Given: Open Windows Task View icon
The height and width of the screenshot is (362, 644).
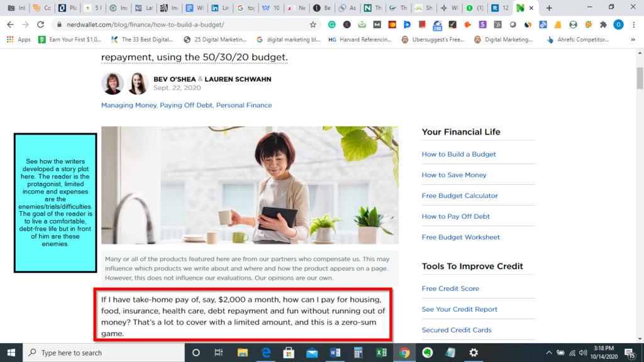Looking at the screenshot, I should (219, 353).
